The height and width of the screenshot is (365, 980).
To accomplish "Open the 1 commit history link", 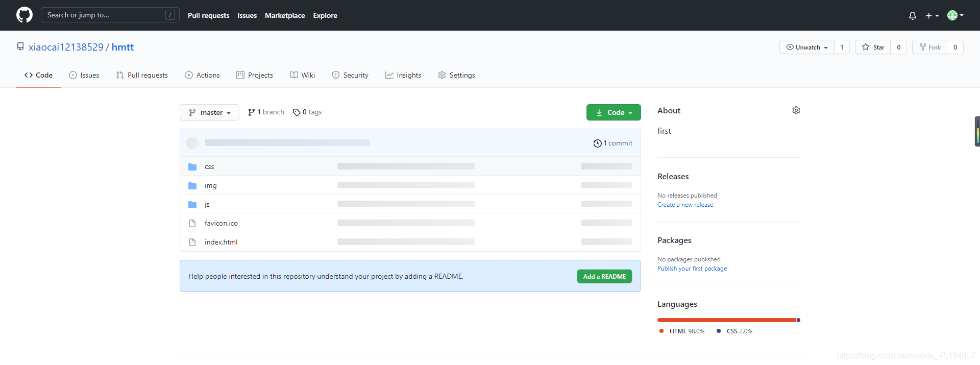I will coord(612,143).
